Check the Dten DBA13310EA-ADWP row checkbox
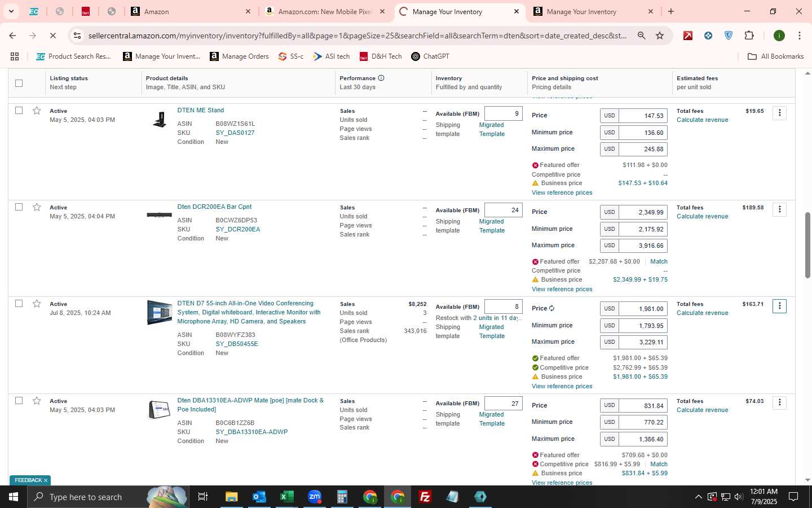This screenshot has height=508, width=812. point(19,401)
